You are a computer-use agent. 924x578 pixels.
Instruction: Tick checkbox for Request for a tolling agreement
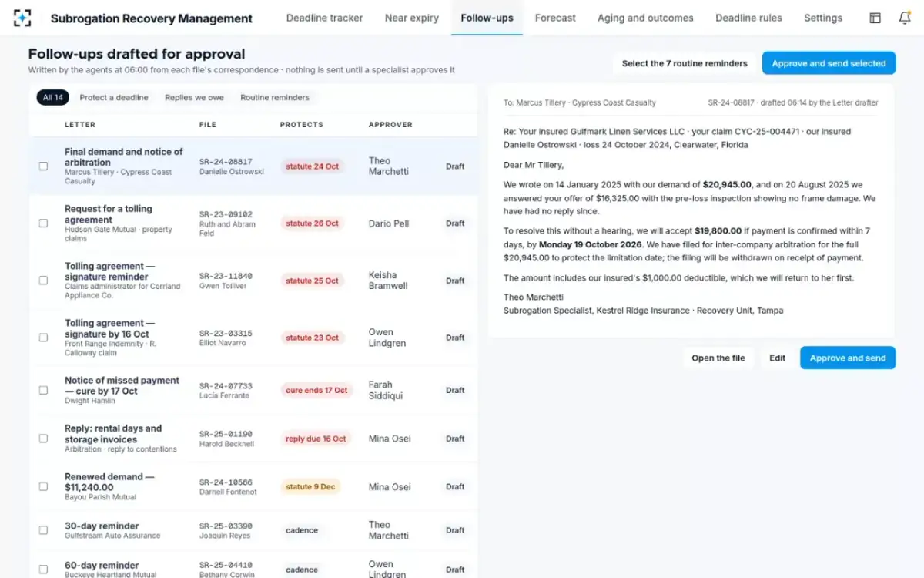[x=43, y=223]
